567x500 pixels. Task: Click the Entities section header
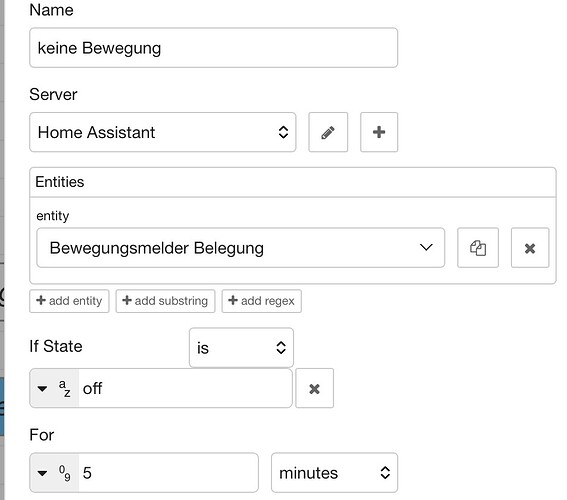[x=293, y=182]
